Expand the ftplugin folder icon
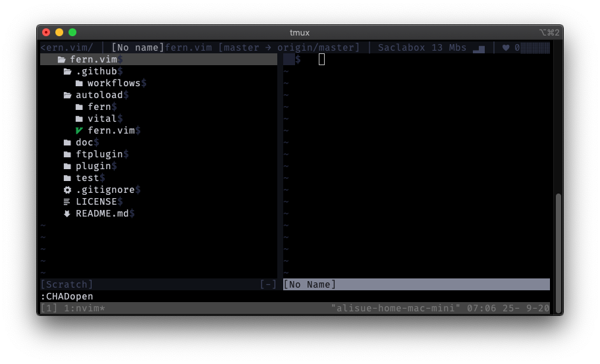Image resolution: width=600 pixels, height=364 pixels. pyautogui.click(x=67, y=155)
